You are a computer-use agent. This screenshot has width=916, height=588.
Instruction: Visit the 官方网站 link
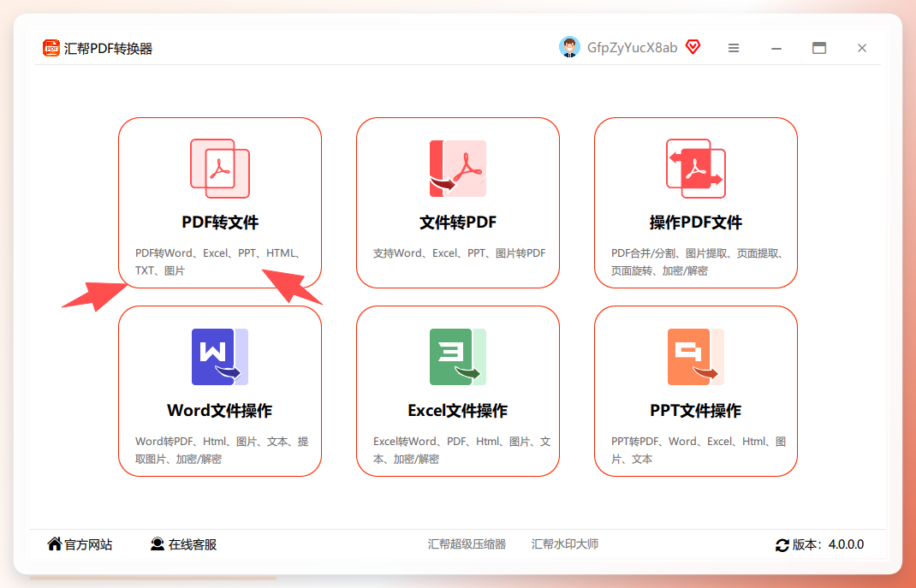point(88,544)
